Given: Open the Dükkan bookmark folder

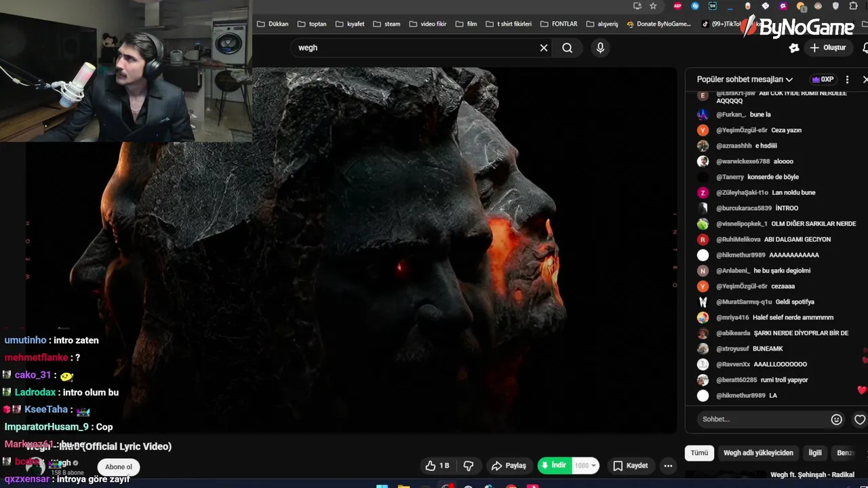Looking at the screenshot, I should pyautogui.click(x=273, y=24).
